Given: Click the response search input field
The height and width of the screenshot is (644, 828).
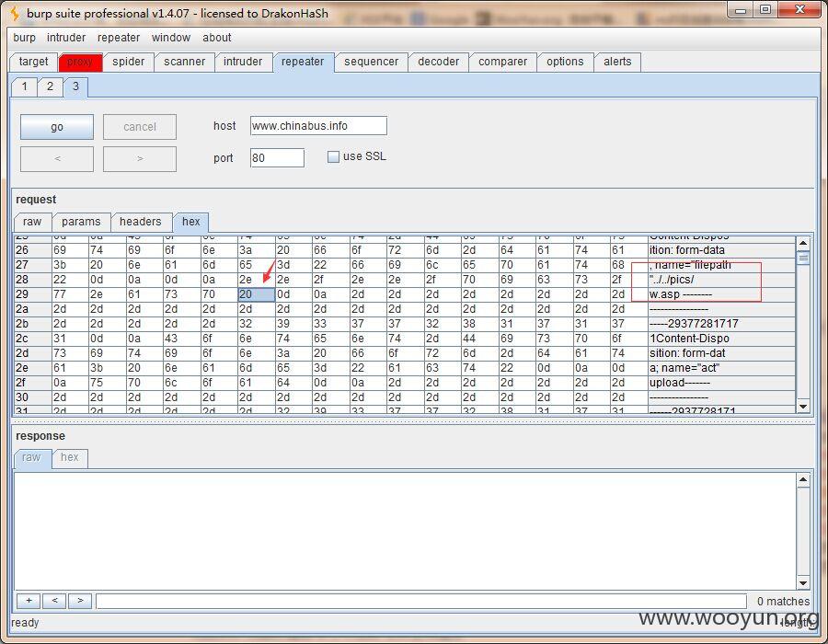Looking at the screenshot, I should [420, 602].
